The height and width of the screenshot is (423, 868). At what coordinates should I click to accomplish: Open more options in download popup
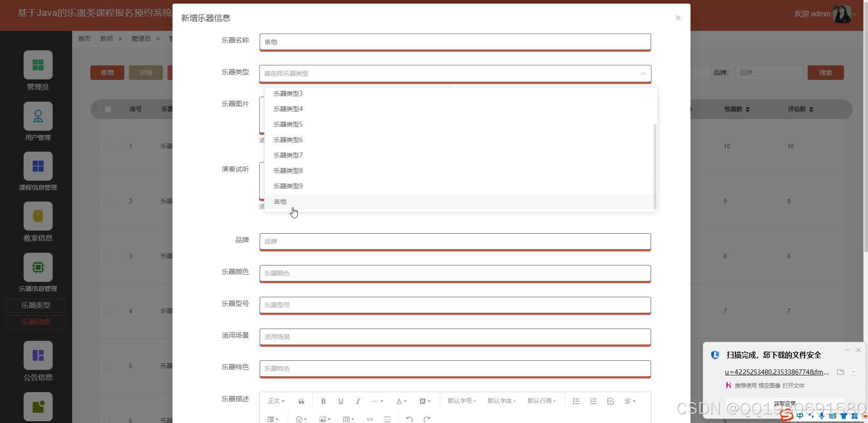pos(847,350)
